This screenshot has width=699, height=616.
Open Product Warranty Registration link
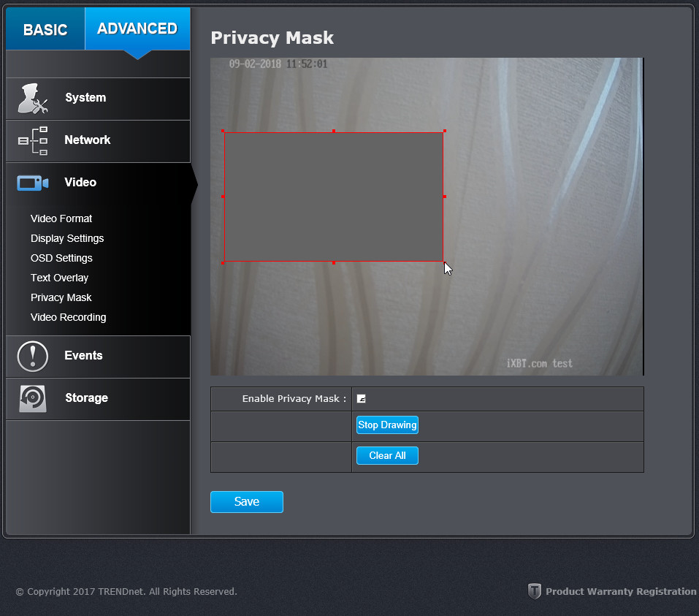pos(621,591)
